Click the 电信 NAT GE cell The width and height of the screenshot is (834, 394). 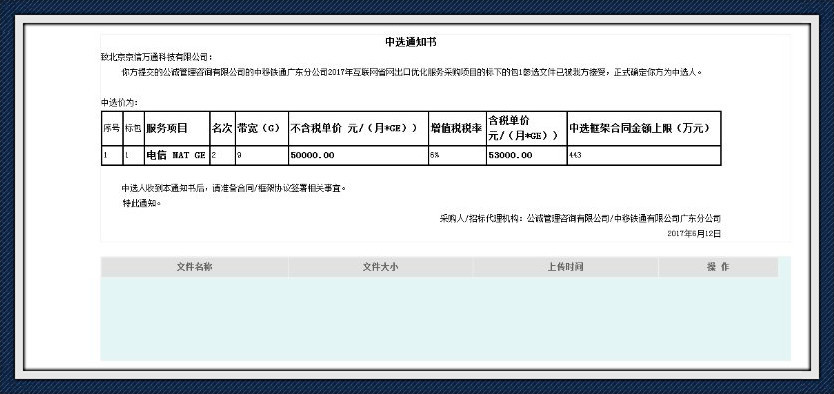point(177,155)
